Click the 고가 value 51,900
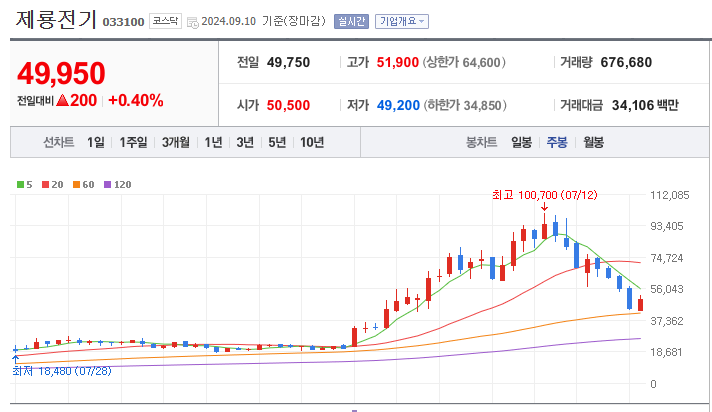Image resolution: width=712 pixels, height=412 pixels. tap(398, 62)
